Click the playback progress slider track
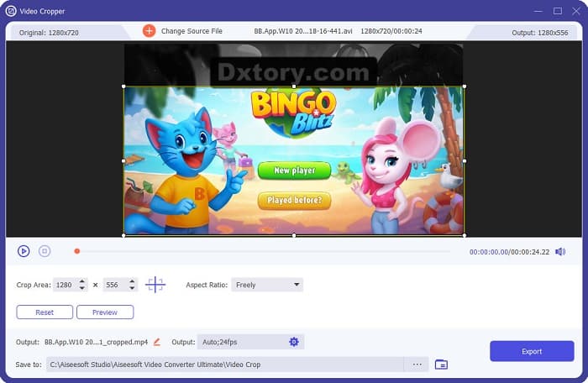The width and height of the screenshot is (588, 383). 262,251
